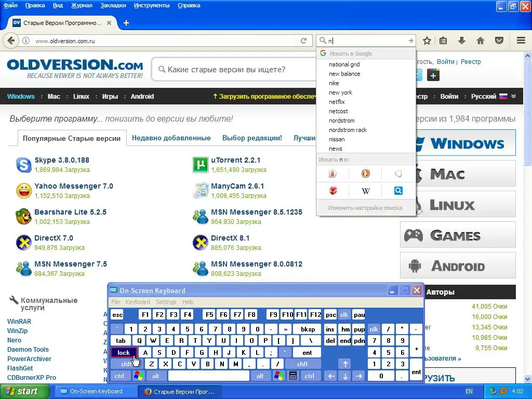Click the Bearshare Lite bear icon
532x399 pixels.
(24, 217)
